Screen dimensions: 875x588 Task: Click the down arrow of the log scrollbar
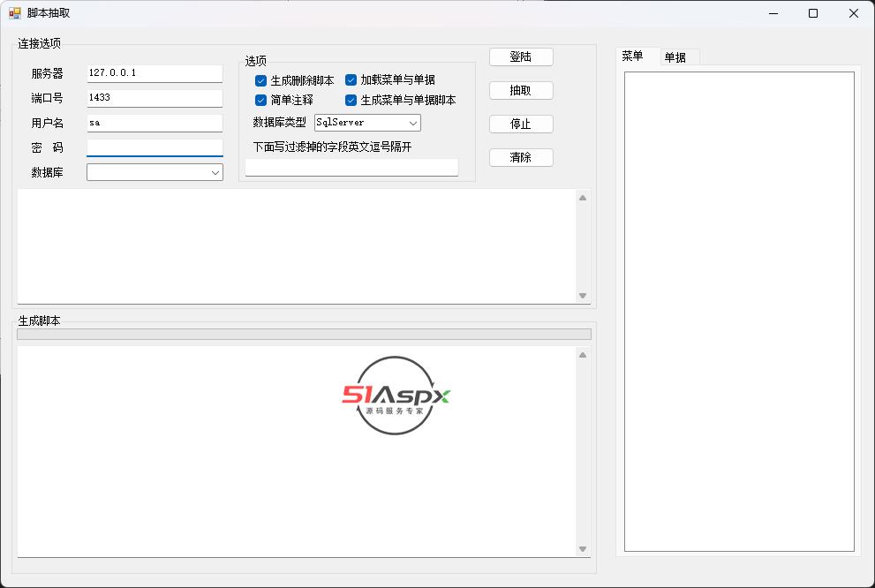click(583, 296)
